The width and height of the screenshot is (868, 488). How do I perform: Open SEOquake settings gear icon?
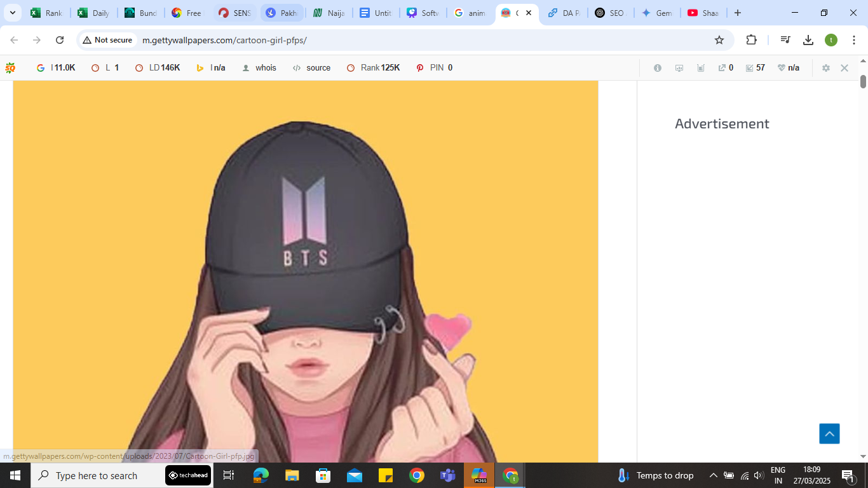pos(825,68)
